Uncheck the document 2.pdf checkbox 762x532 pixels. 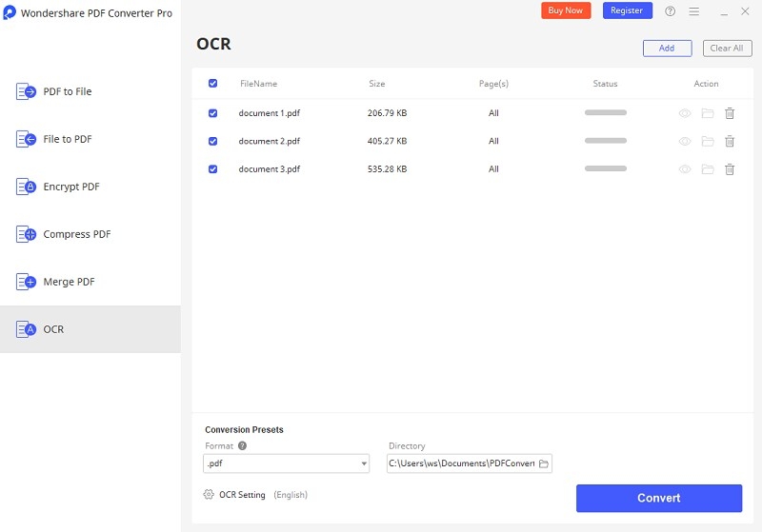[212, 141]
